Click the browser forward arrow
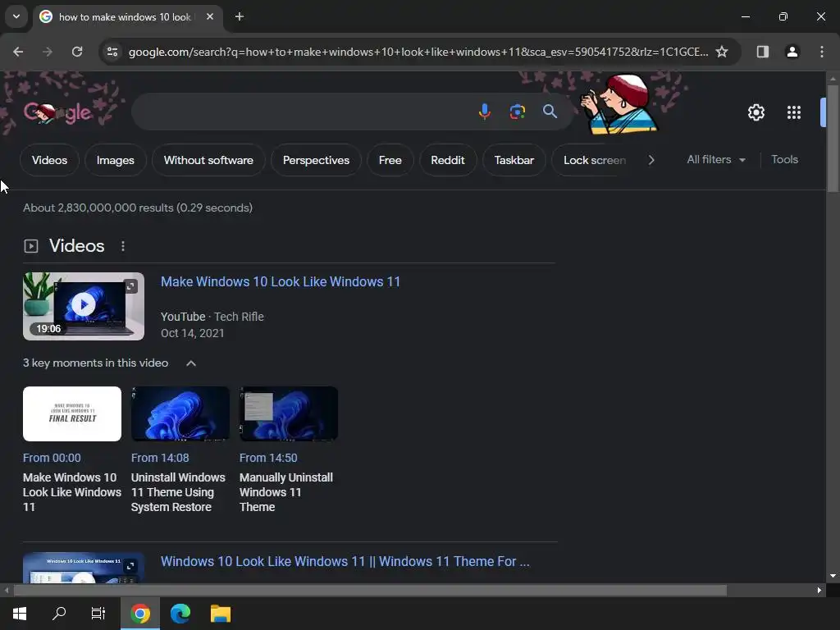The width and height of the screenshot is (840, 630). tap(47, 52)
